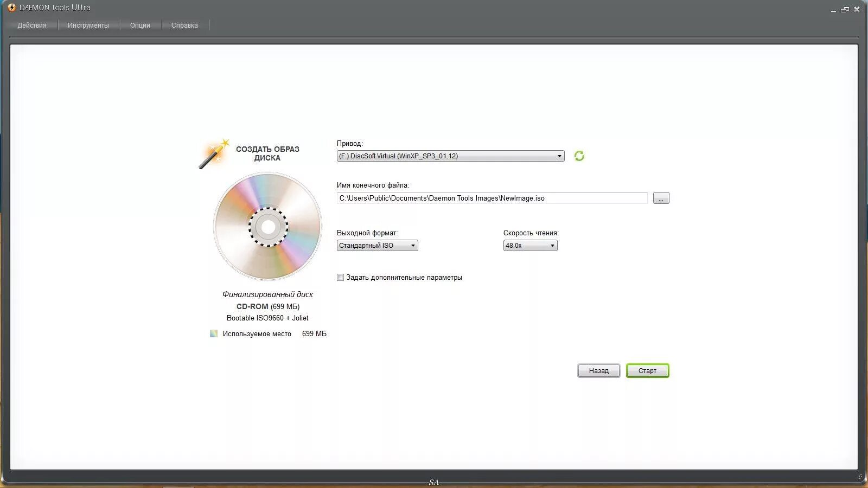Minimize the DAEMON Tools window
868x488 pixels.
(833, 10)
